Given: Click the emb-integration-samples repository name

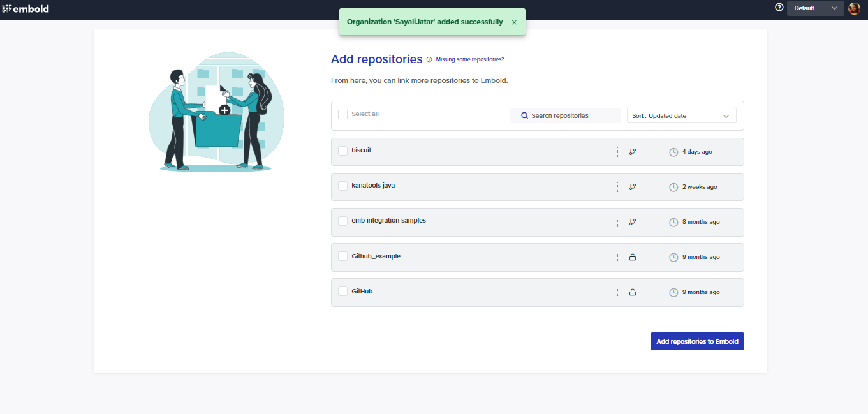Looking at the screenshot, I should coord(388,221).
